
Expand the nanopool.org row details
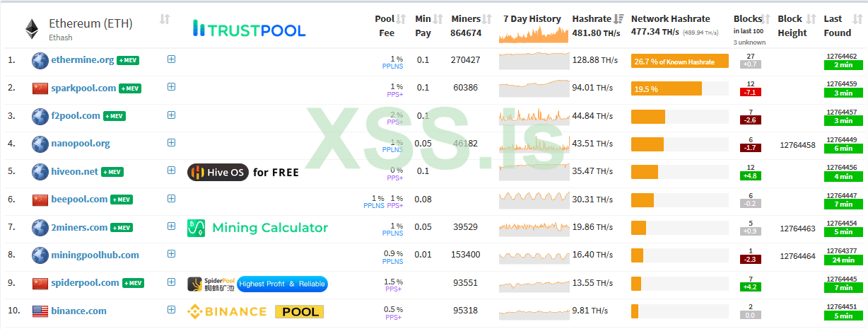[171, 143]
